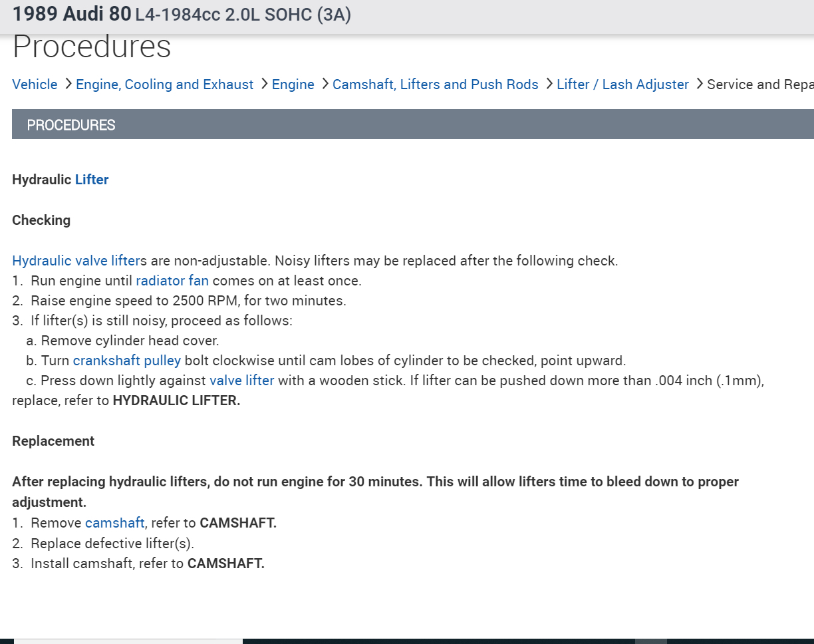The image size is (814, 644).
Task: Click the PROCEDURES section header bar
Action: pos(412,124)
